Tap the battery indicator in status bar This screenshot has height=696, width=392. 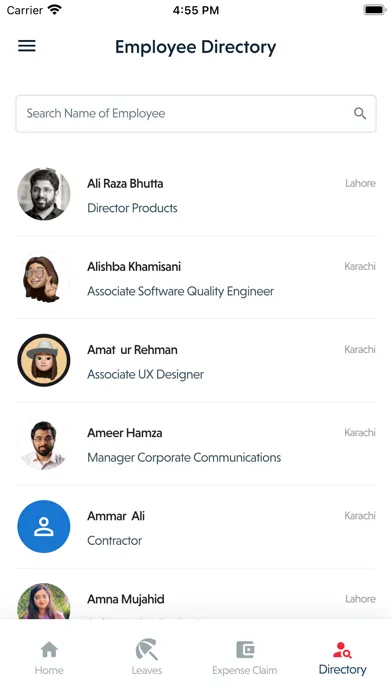(x=375, y=10)
